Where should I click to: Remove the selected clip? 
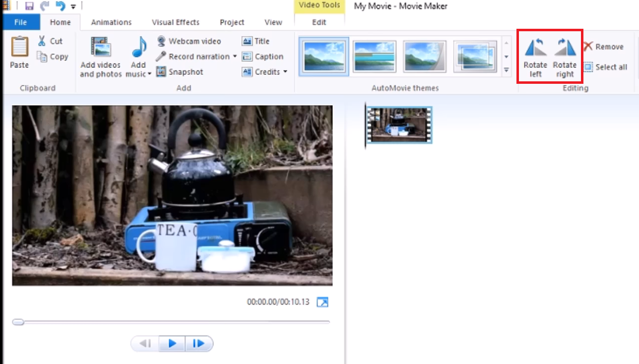(x=606, y=46)
